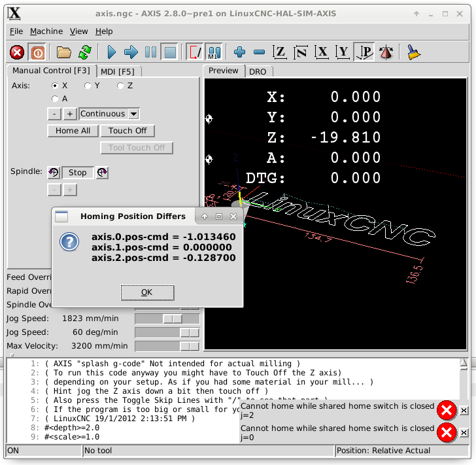Switch to the MDI [F5] tab

[118, 72]
